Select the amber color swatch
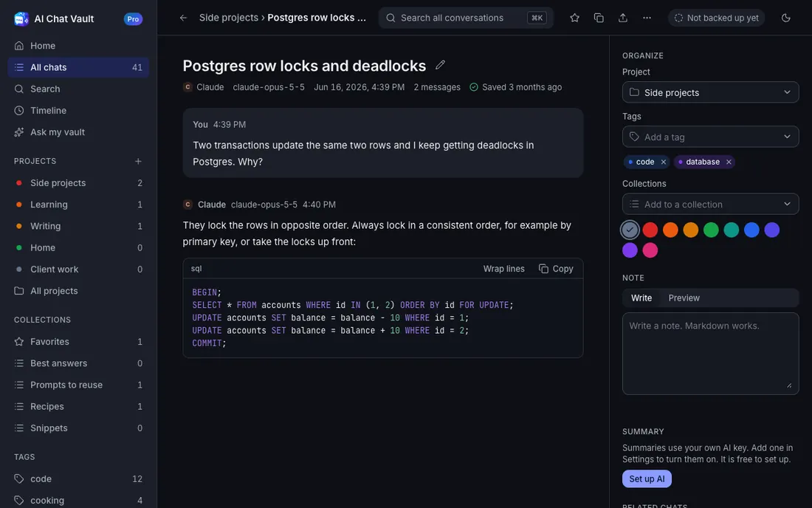Screen dimensions: 812x508 [x=690, y=230]
